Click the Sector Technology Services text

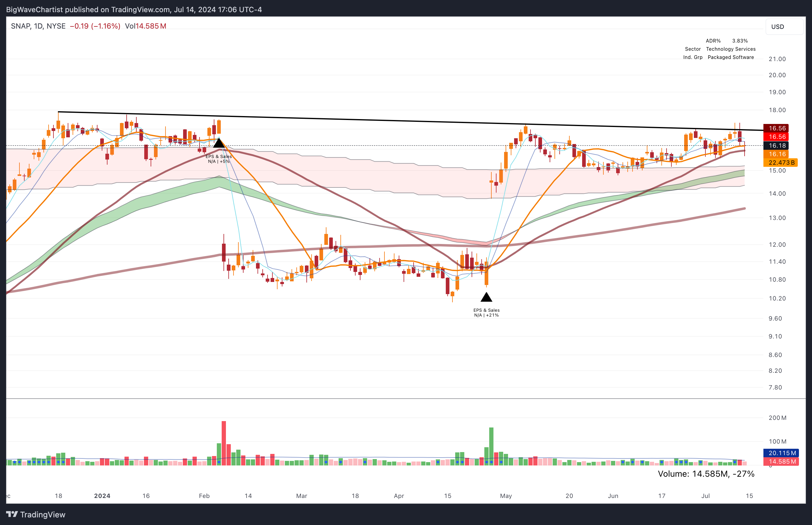pyautogui.click(x=720, y=49)
